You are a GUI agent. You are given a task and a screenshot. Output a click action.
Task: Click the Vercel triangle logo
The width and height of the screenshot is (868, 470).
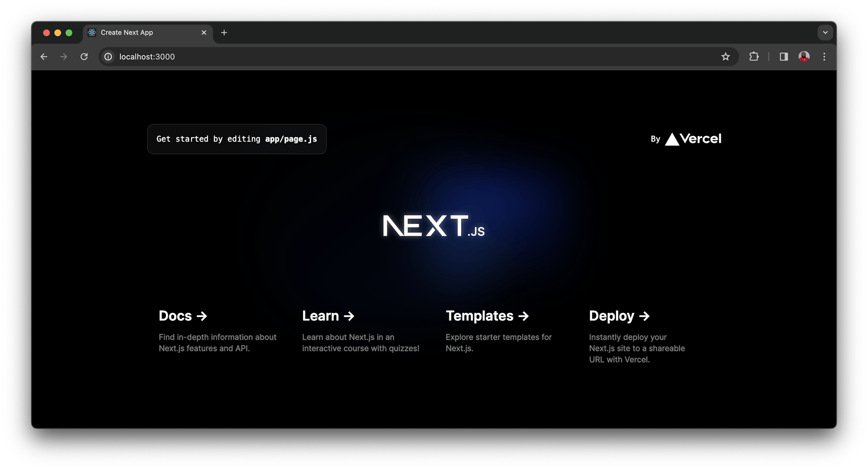(672, 139)
